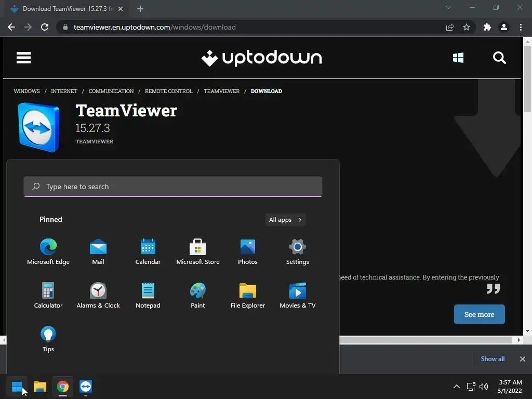Go to COMMUNICATION breadcrumb
Screen dimensions: 532x399
pos(111,91)
